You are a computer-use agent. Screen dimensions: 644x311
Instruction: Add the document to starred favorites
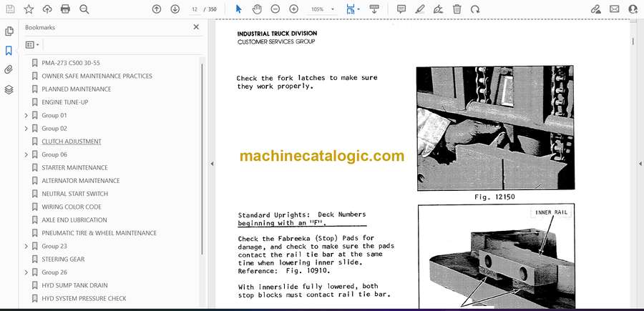29,9
